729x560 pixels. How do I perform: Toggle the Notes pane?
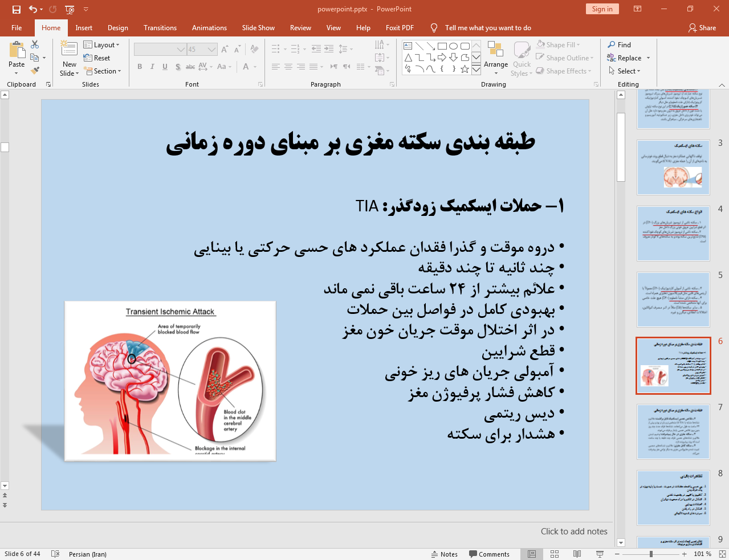tap(444, 554)
